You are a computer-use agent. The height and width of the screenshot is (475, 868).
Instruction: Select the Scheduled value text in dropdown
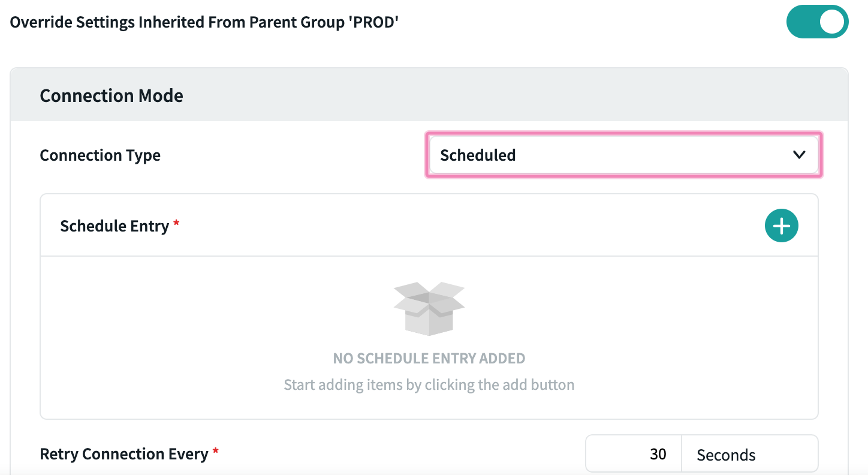click(x=478, y=155)
